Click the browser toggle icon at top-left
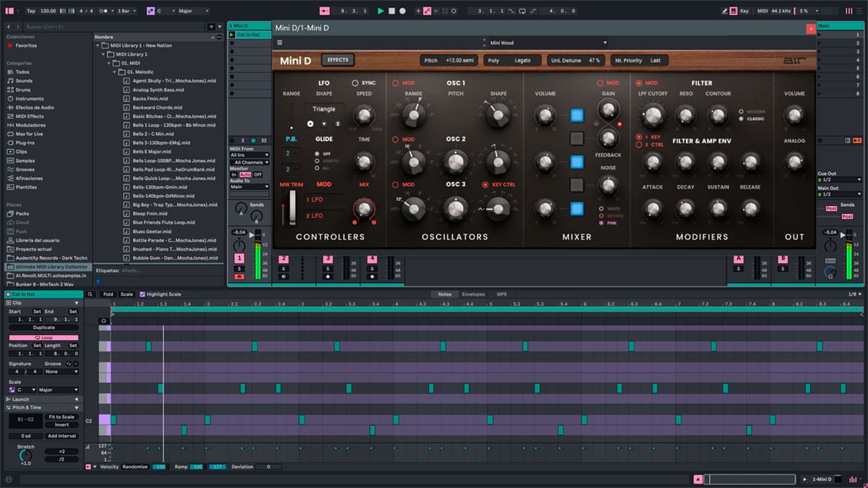The image size is (868, 488). coord(9,11)
